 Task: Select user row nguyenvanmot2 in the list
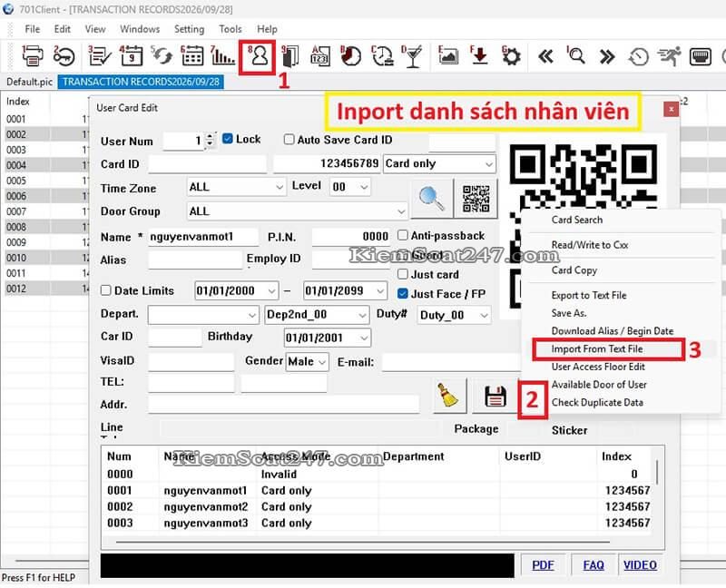pyautogui.click(x=378, y=506)
